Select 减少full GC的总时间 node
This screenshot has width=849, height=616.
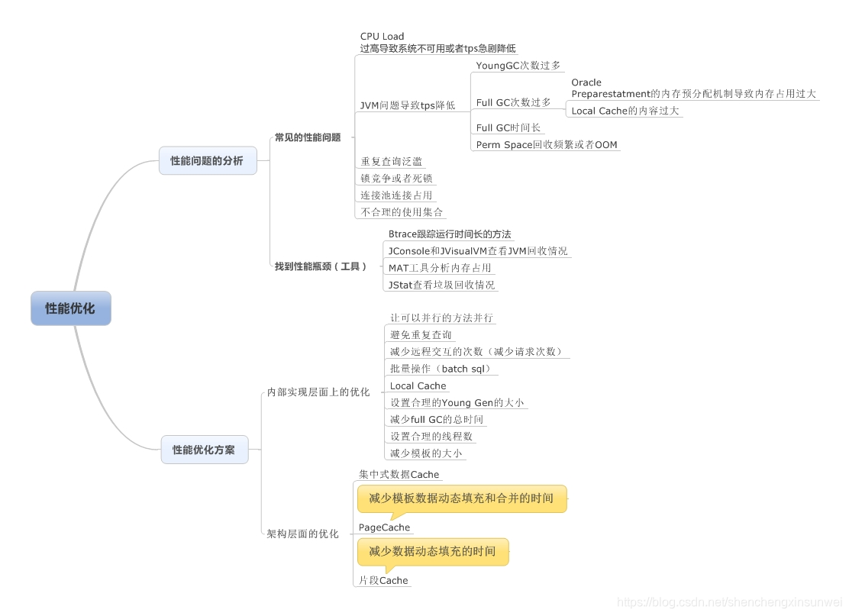tap(437, 419)
